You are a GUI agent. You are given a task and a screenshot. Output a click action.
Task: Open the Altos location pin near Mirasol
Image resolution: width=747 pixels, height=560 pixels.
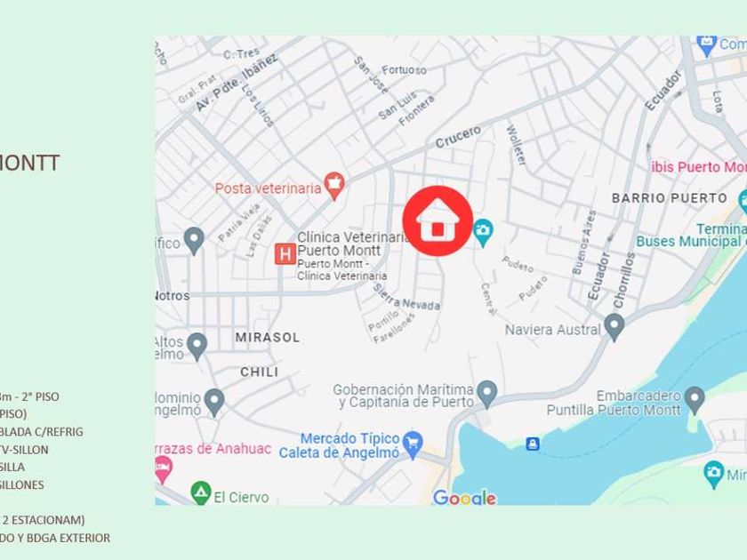pos(197,346)
